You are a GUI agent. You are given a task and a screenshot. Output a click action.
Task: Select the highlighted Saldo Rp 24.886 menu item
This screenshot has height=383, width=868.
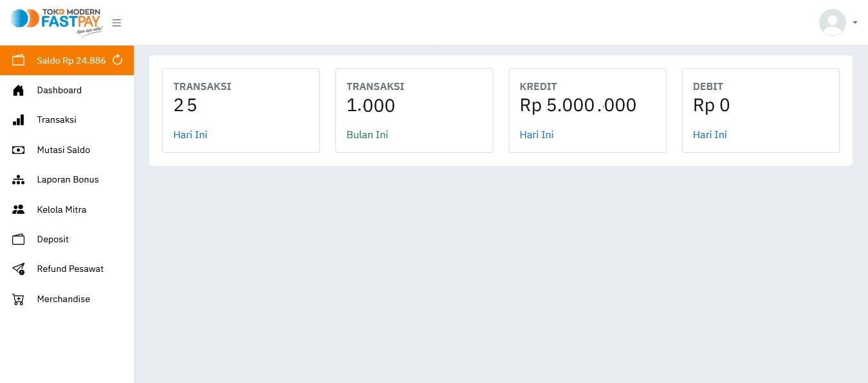pos(71,60)
